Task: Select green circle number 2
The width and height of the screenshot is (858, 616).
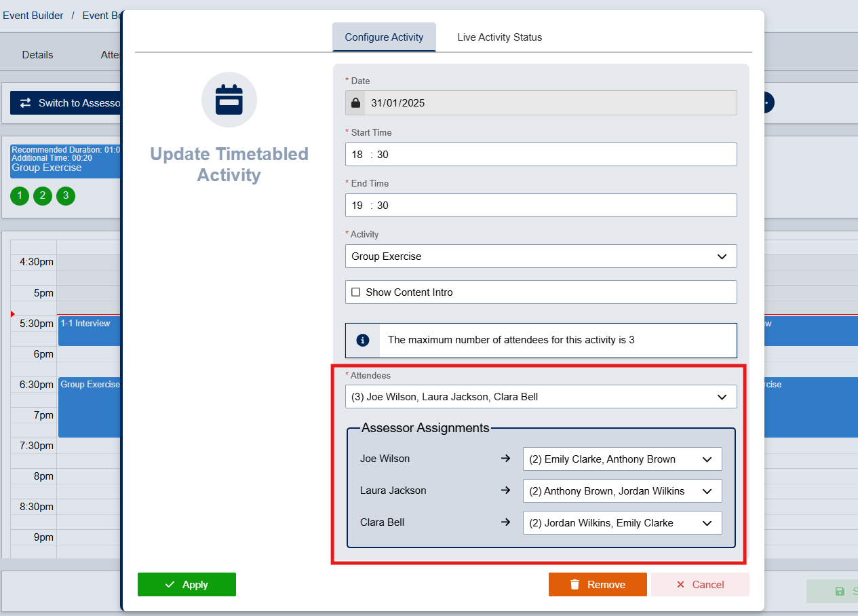Action: click(x=43, y=196)
